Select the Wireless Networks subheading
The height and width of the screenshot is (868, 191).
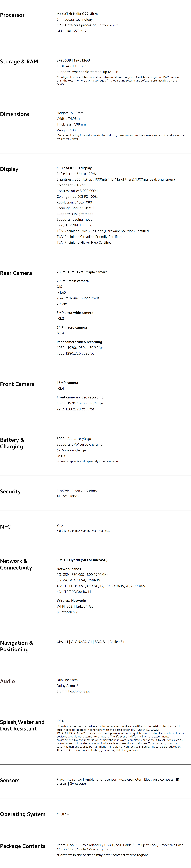tap(71, 600)
